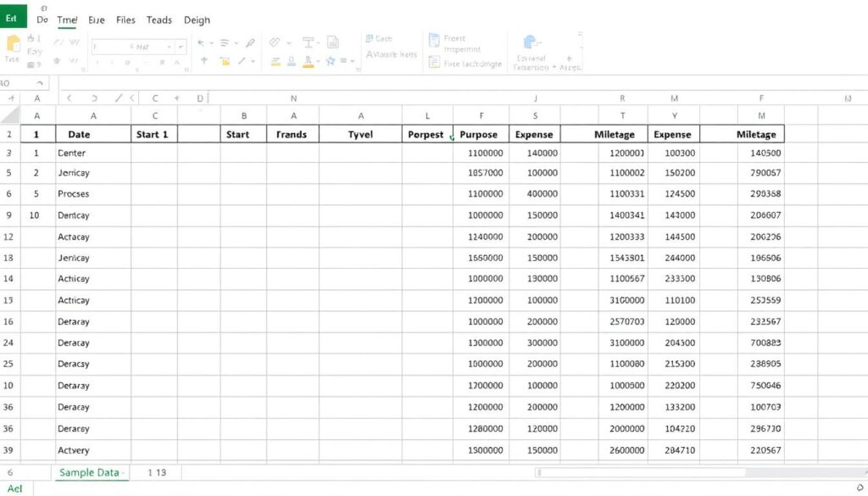
Task: Select the Tmel ribbon tab
Action: coord(67,20)
